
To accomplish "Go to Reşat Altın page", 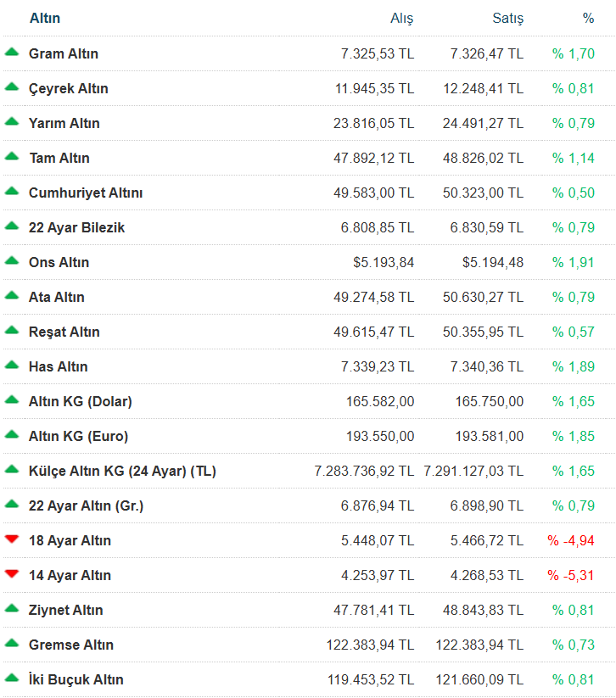I will click(64, 332).
